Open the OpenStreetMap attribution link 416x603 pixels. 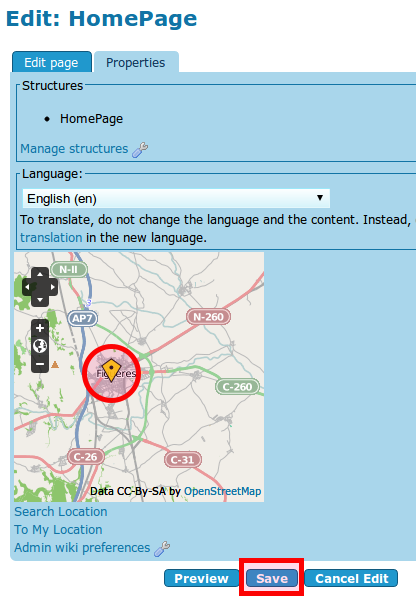[223, 491]
